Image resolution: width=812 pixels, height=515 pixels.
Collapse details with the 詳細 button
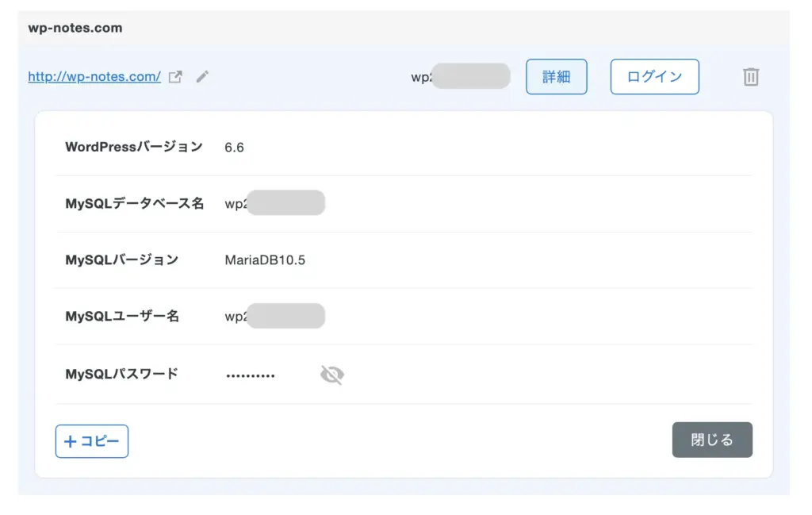click(x=556, y=77)
